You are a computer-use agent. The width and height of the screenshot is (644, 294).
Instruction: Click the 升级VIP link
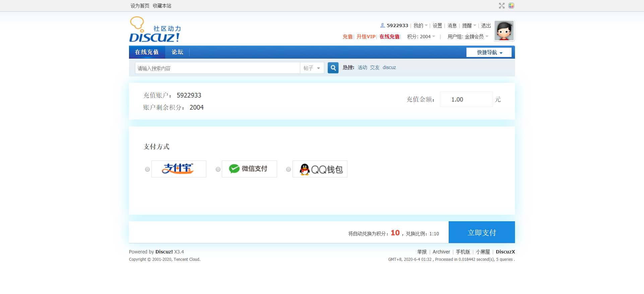point(366,37)
